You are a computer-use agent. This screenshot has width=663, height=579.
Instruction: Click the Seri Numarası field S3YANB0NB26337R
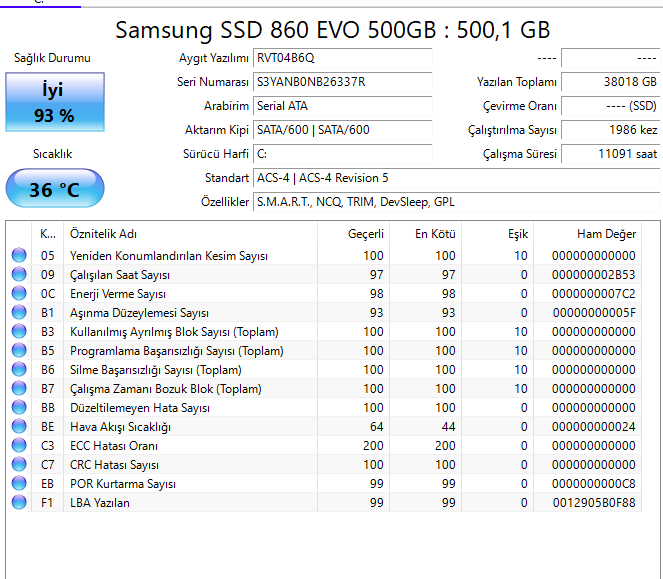click(342, 82)
